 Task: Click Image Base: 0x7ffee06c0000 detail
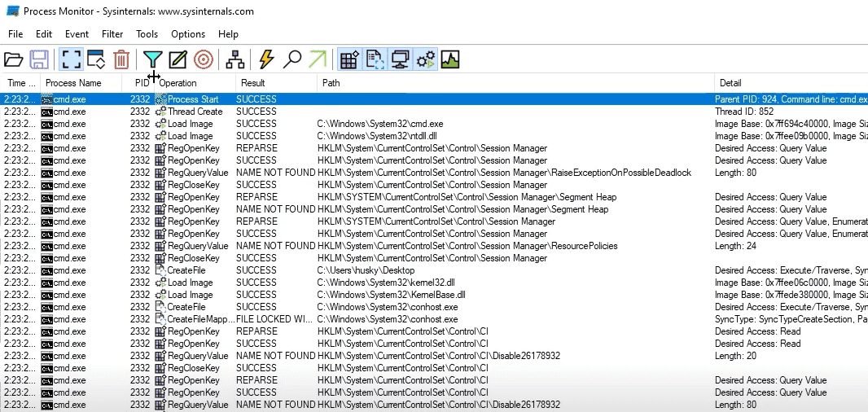click(x=791, y=283)
